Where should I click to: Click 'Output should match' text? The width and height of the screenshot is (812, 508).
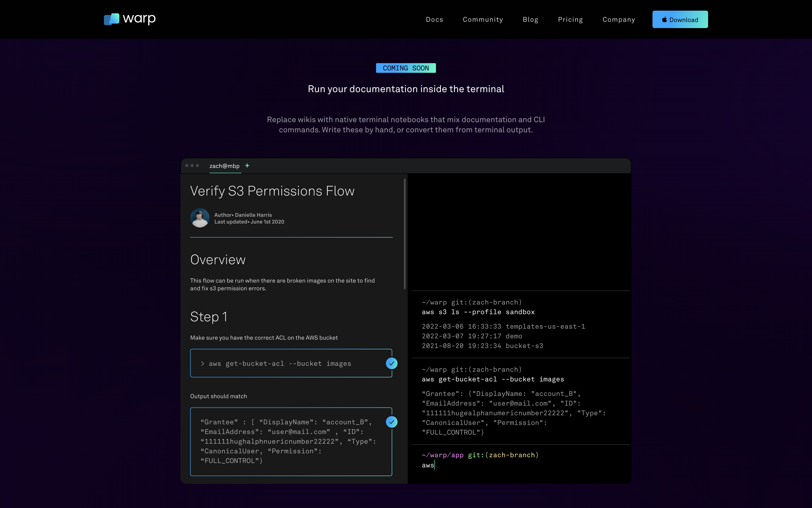(x=218, y=396)
